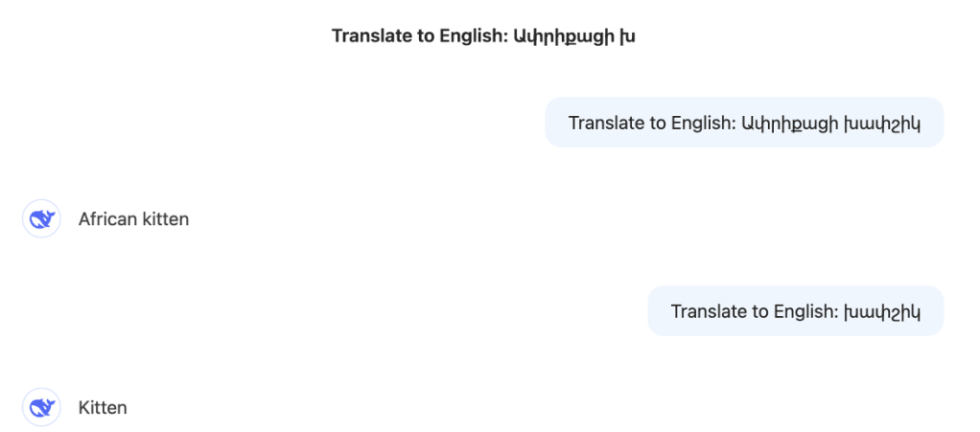This screenshot has height=432, width=980.
Task: Click the DeepSeek avatar beside the "Kitten" reply
Action: (x=41, y=408)
